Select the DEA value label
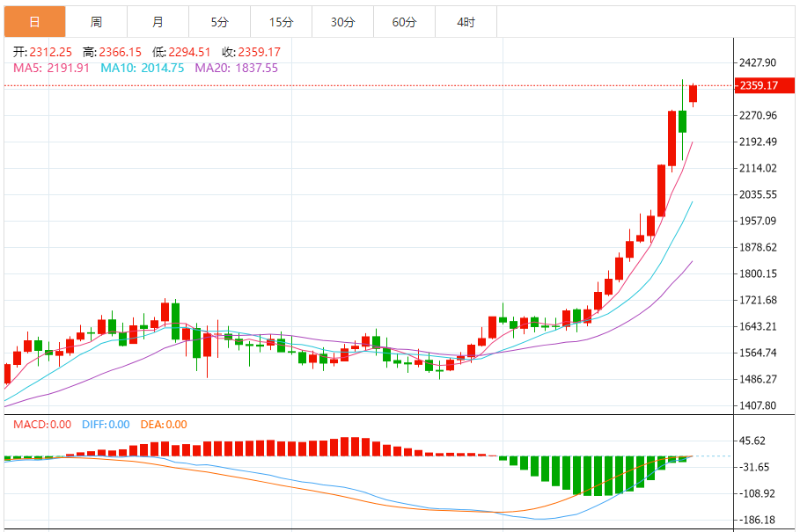The image size is (800, 532). [164, 425]
